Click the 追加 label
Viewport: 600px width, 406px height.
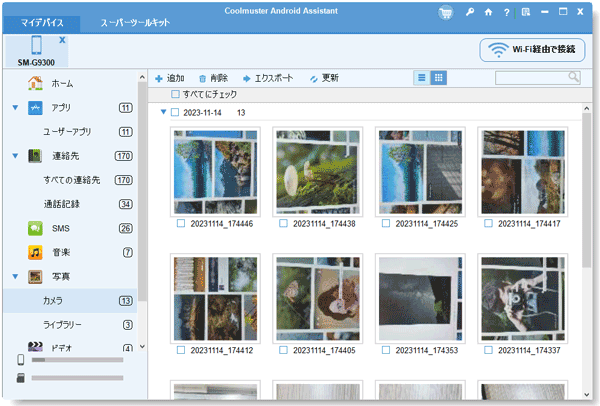point(176,78)
